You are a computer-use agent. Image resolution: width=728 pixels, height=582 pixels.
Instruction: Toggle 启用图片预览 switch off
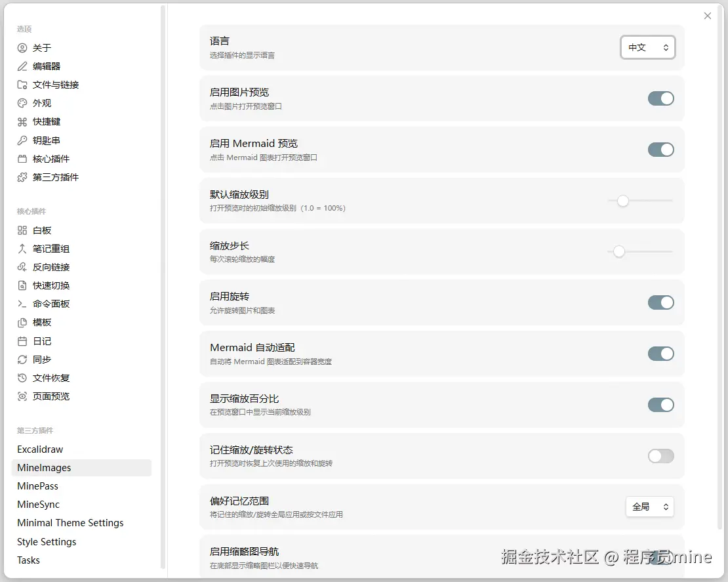tap(660, 98)
